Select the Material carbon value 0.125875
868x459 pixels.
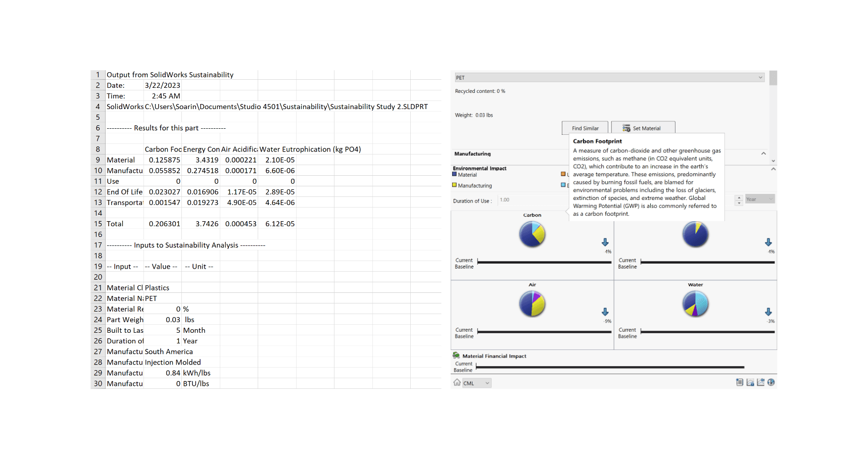[163, 160]
